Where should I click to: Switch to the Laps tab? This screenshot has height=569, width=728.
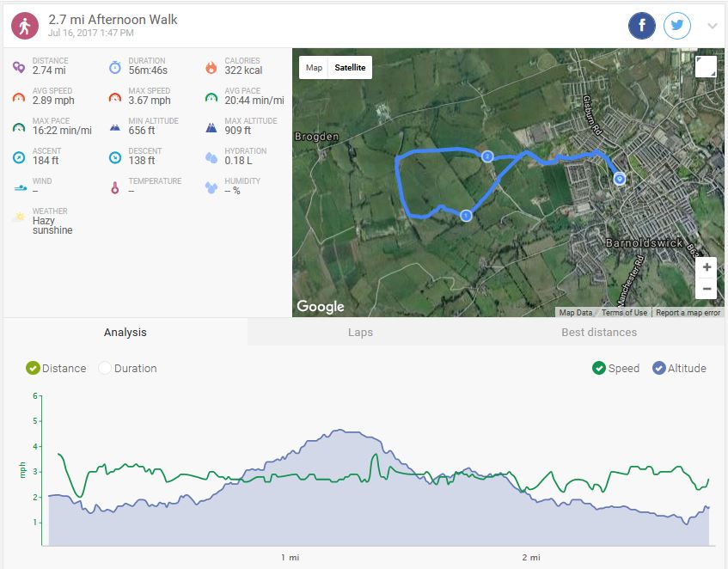(x=360, y=333)
